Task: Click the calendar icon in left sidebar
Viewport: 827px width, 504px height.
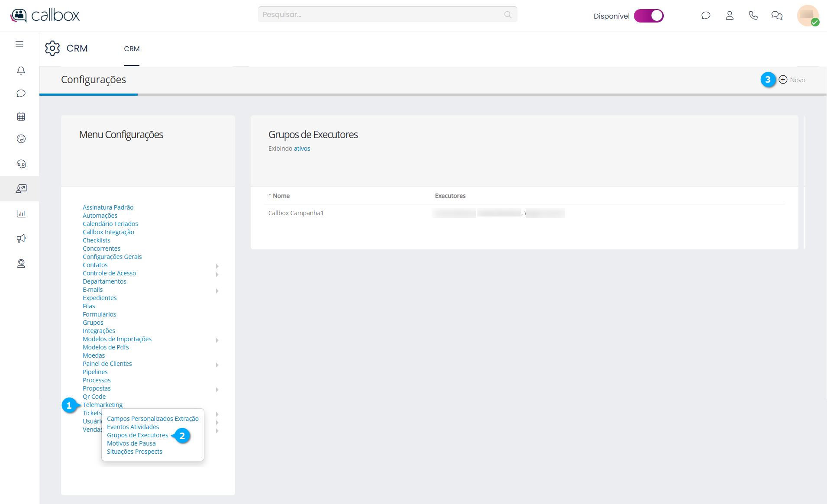Action: (21, 116)
